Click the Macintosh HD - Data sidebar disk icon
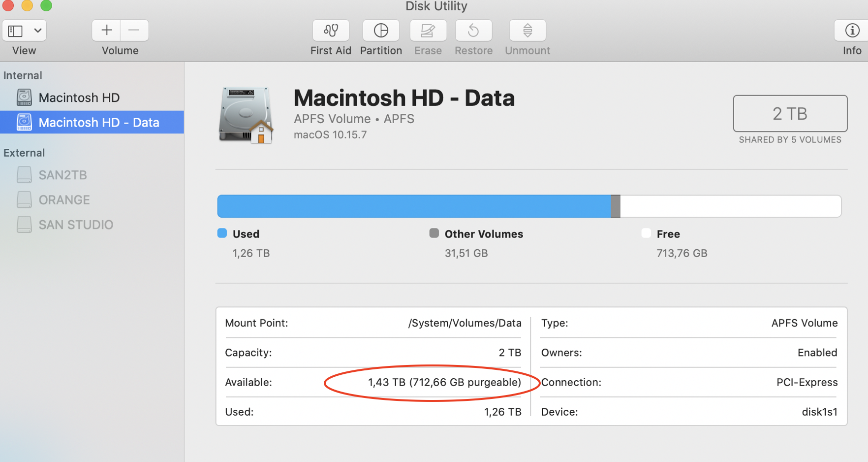The image size is (868, 462). point(24,122)
